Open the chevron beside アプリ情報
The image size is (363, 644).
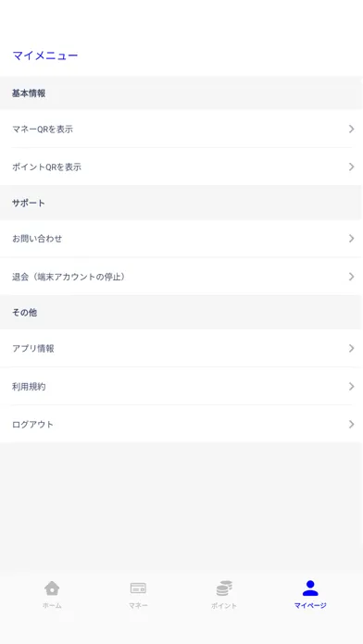[351, 348]
